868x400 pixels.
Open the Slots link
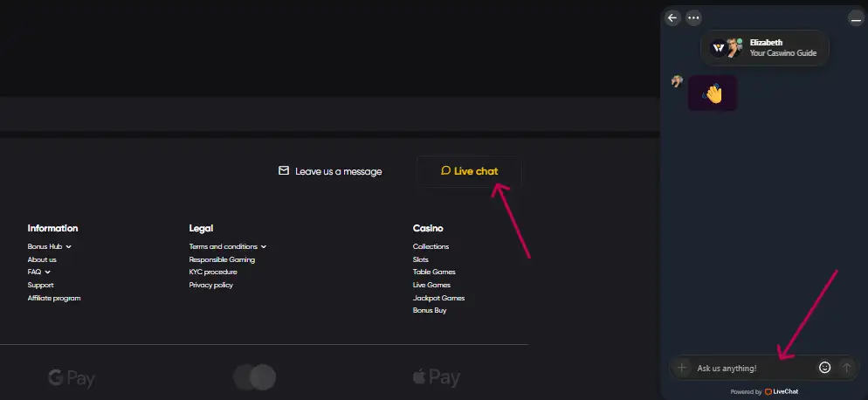[x=421, y=259]
